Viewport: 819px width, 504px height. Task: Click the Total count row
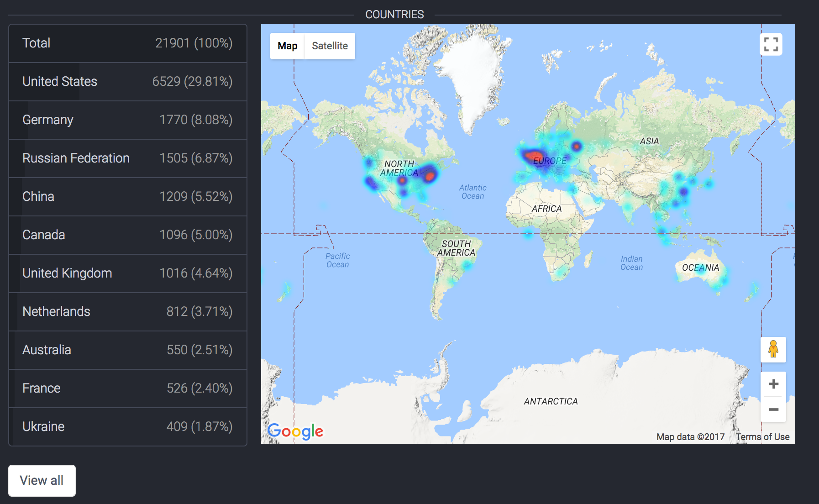click(x=128, y=43)
